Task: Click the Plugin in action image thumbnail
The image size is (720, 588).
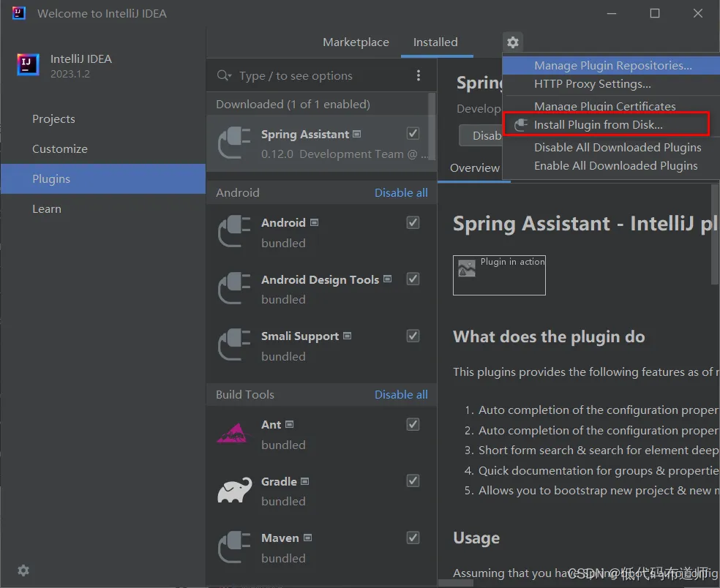Action: click(499, 275)
